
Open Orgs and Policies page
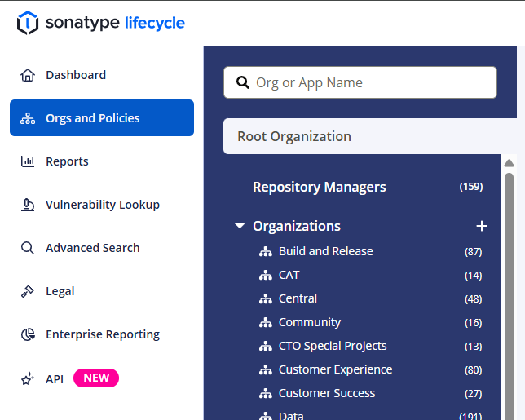coord(102,118)
